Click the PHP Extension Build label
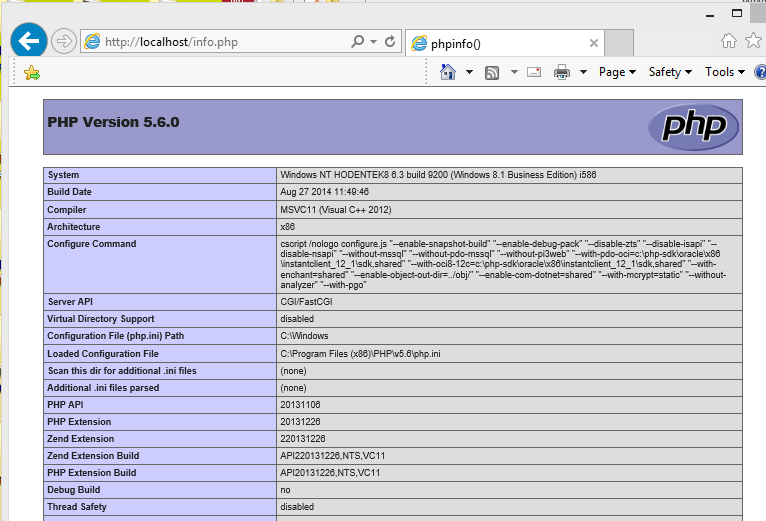This screenshot has height=521, width=766. (91, 473)
